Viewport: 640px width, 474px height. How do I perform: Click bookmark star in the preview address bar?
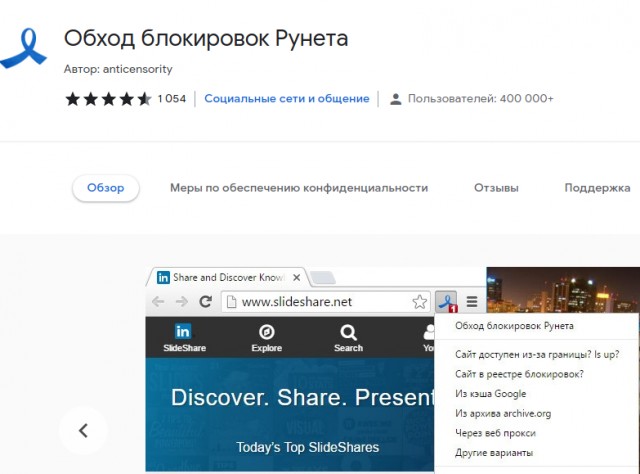tap(419, 302)
